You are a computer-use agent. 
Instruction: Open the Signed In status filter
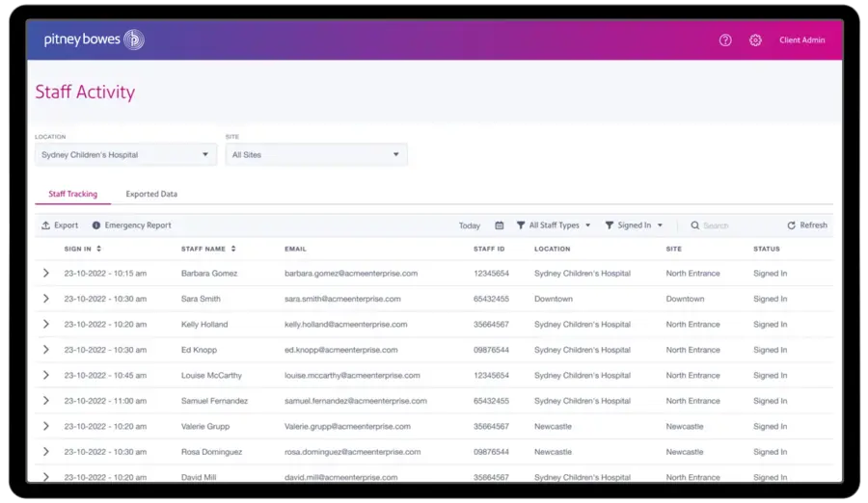coord(634,225)
